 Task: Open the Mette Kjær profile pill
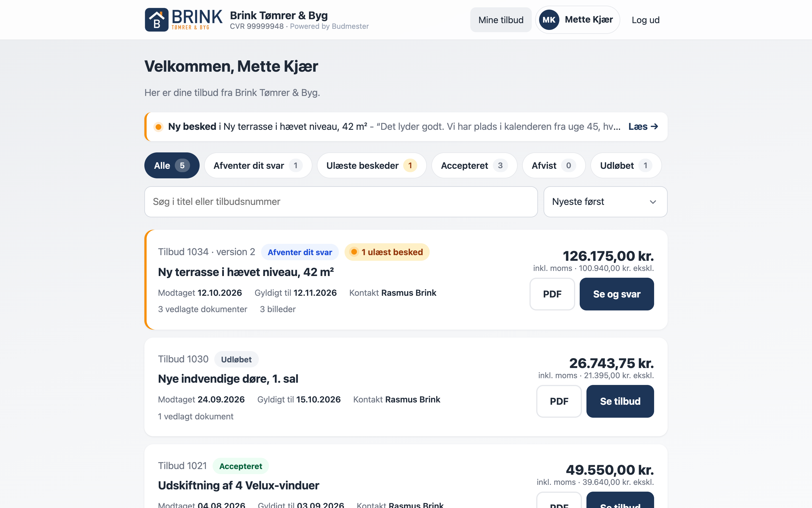pyautogui.click(x=577, y=20)
